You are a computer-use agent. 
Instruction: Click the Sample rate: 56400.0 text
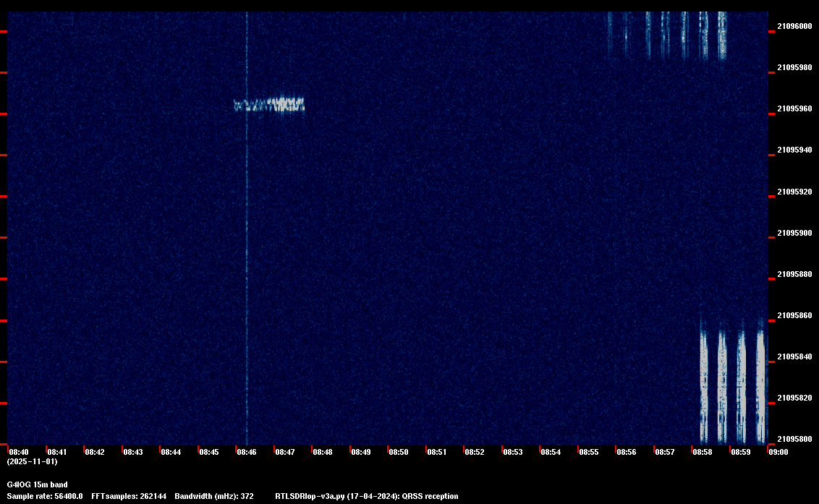pyautogui.click(x=44, y=496)
